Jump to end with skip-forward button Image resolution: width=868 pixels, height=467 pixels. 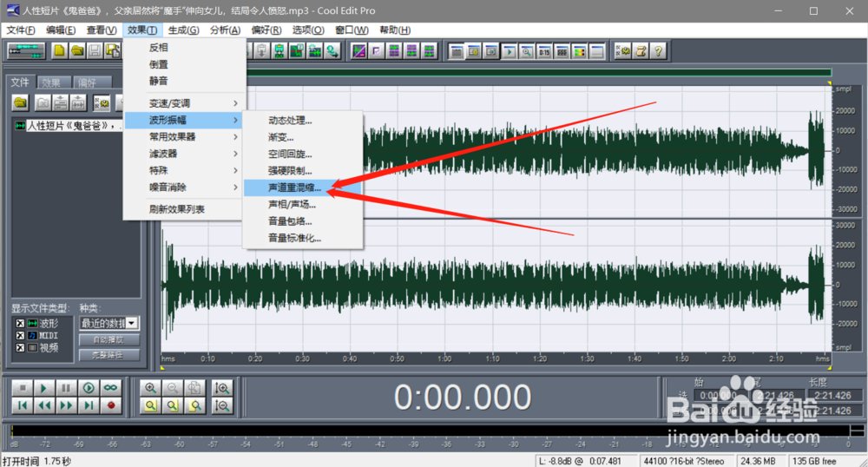point(89,405)
